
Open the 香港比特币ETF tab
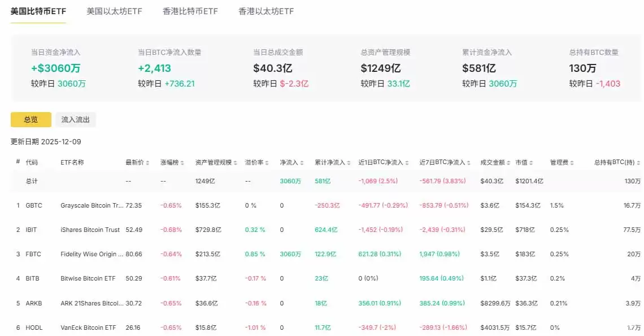coord(189,11)
